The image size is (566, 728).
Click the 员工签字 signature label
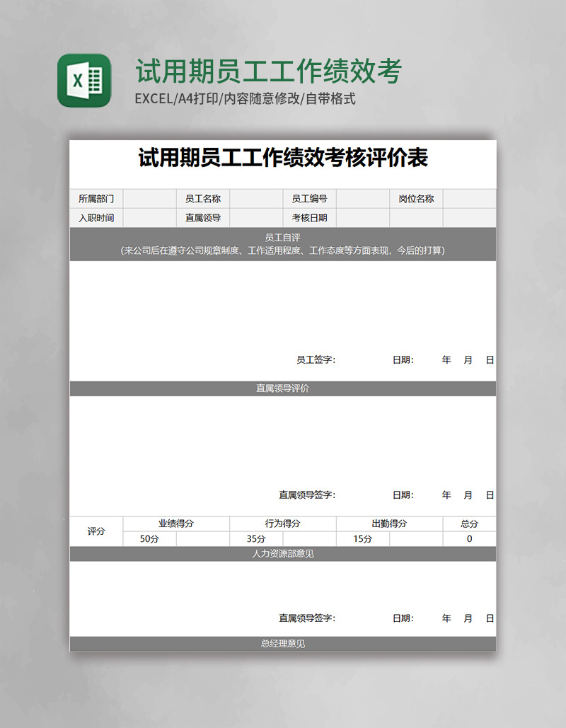316,360
